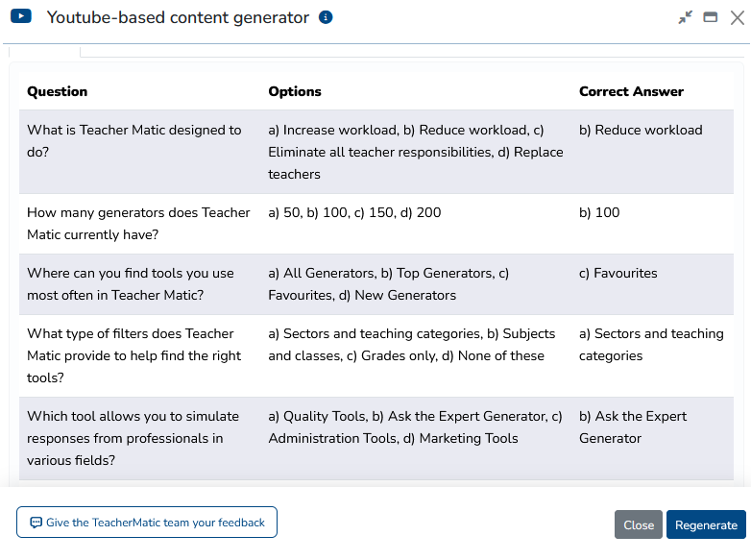The width and height of the screenshot is (751, 560).
Task: Select the "Where can you find tools" question
Action: coord(131,284)
